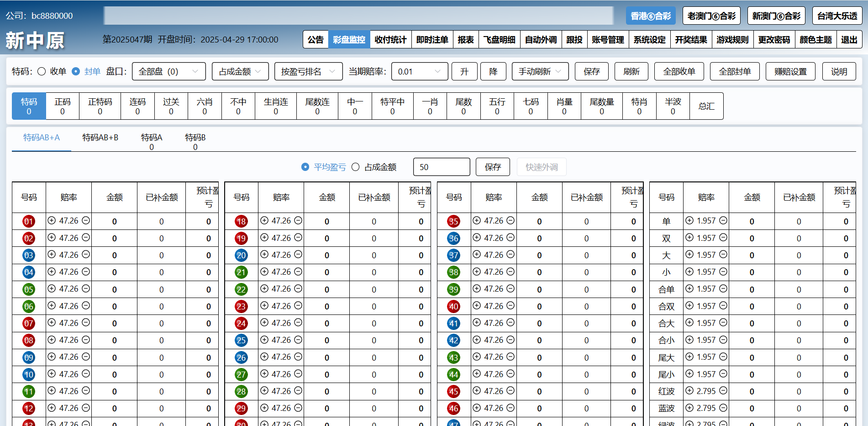Choose the 占成金额 radio below the tabs
The width and height of the screenshot is (868, 426).
(x=356, y=167)
